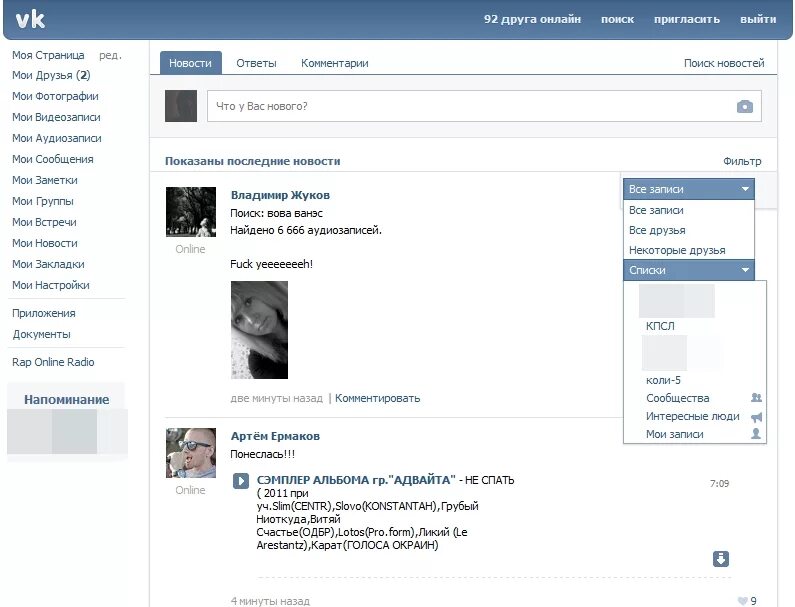Open Мои Настройки
Viewport: 795px width, 607px height.
point(51,285)
